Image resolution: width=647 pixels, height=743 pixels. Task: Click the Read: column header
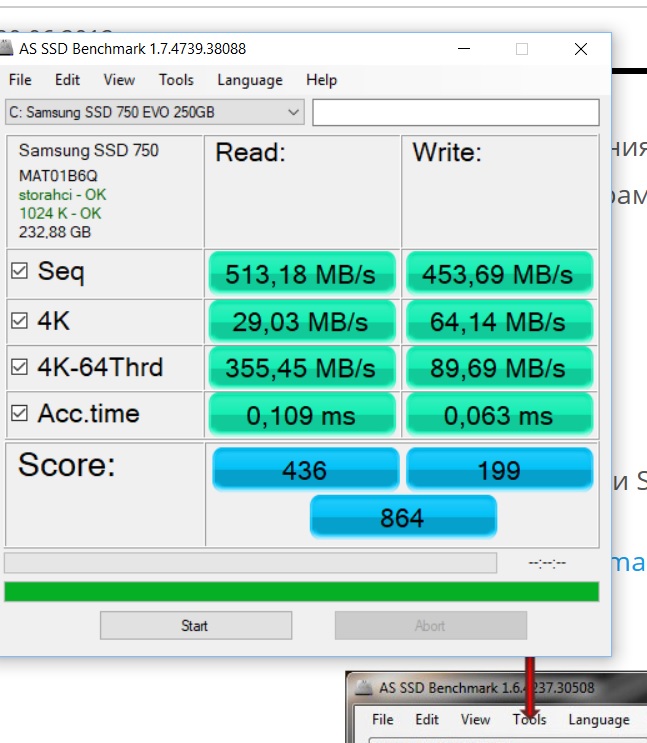point(250,153)
